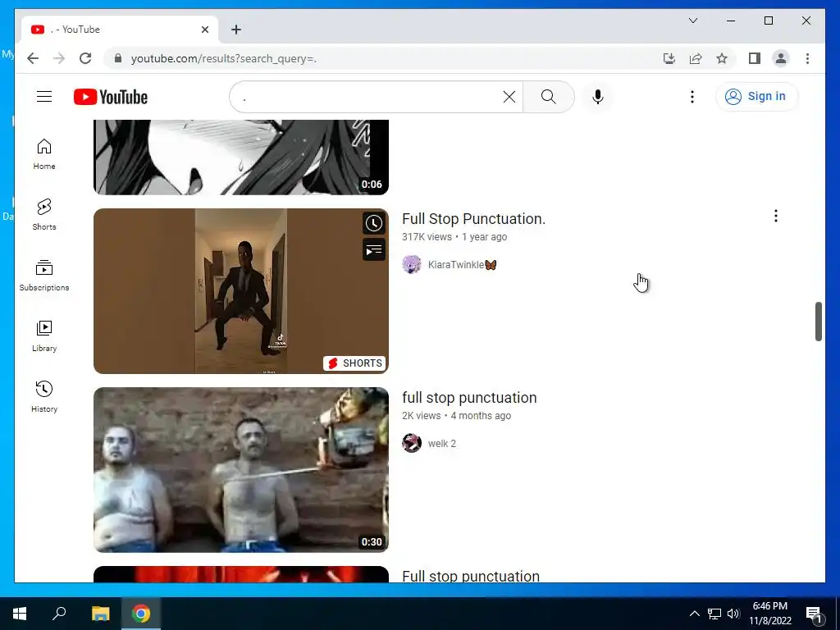Screen dimensions: 840x630
Task: Open Library in the sidebar
Action: 44,336
